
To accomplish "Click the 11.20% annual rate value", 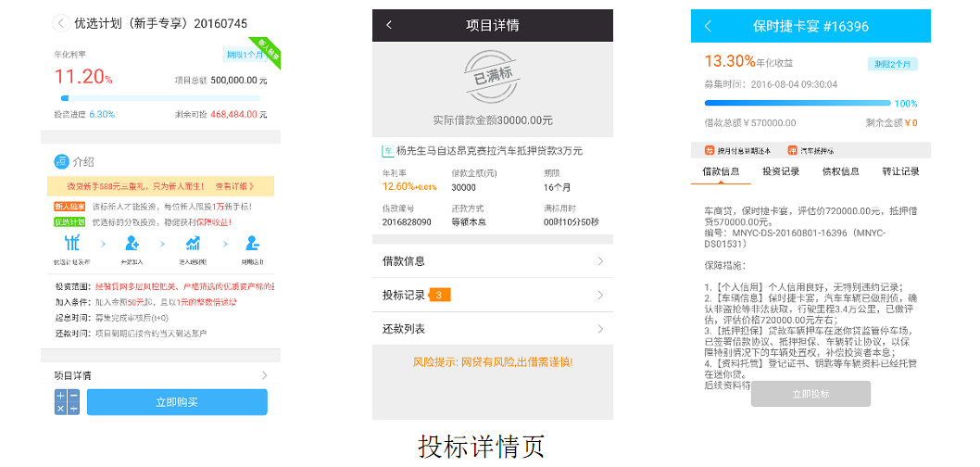I will coord(83,77).
